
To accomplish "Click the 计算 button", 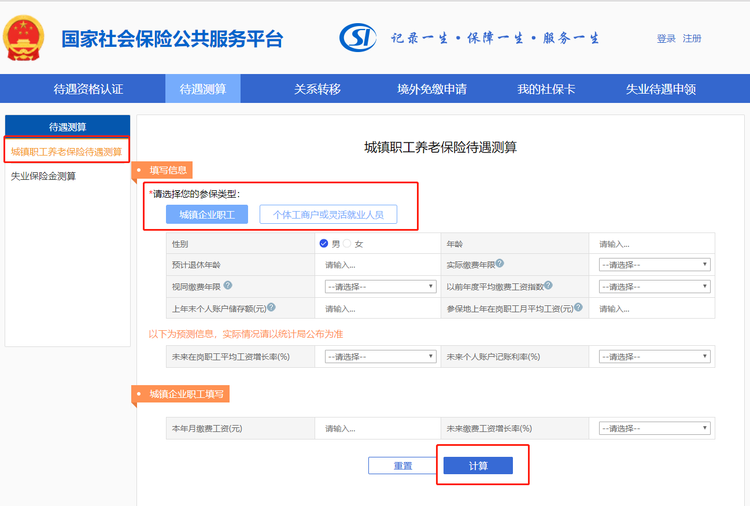I will [478, 466].
